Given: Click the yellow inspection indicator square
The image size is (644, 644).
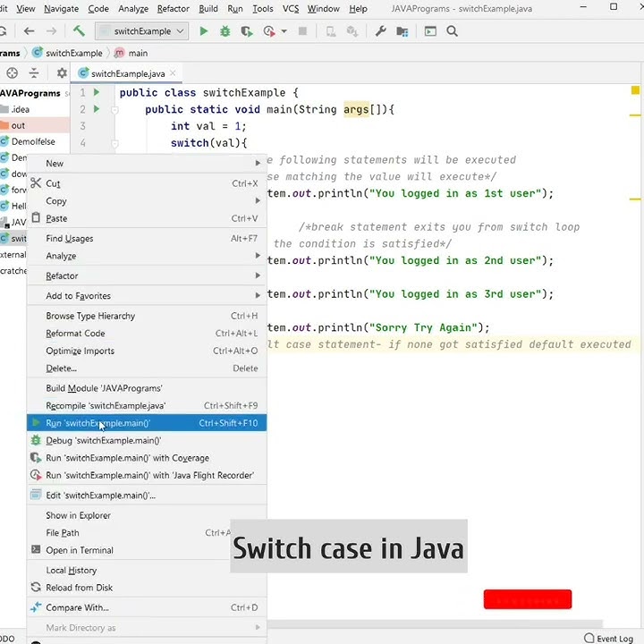Looking at the screenshot, I should [635, 90].
